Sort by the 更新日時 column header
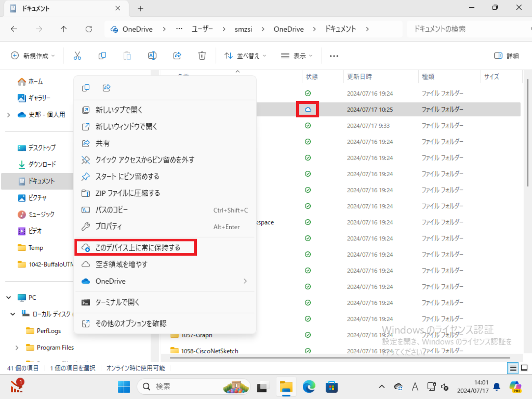This screenshot has height=399, width=532. pos(381,77)
